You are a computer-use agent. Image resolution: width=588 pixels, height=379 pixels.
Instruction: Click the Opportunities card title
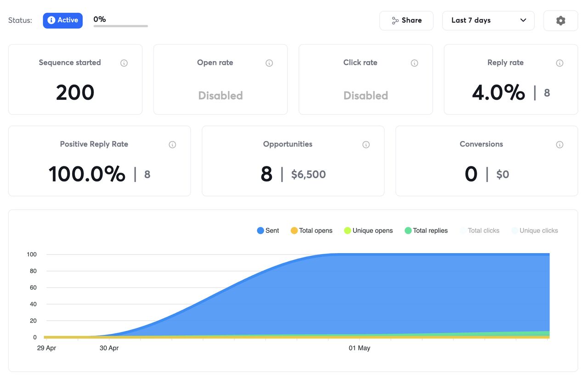[x=288, y=144]
